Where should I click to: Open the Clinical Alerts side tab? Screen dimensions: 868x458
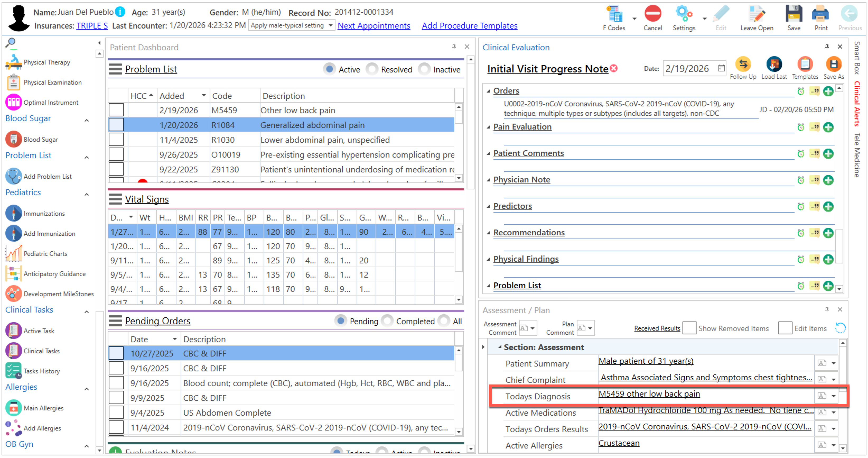pos(857,104)
